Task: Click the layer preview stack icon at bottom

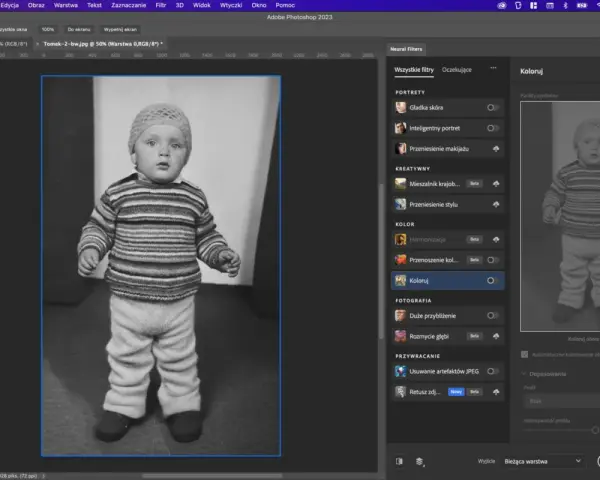Action: click(420, 462)
